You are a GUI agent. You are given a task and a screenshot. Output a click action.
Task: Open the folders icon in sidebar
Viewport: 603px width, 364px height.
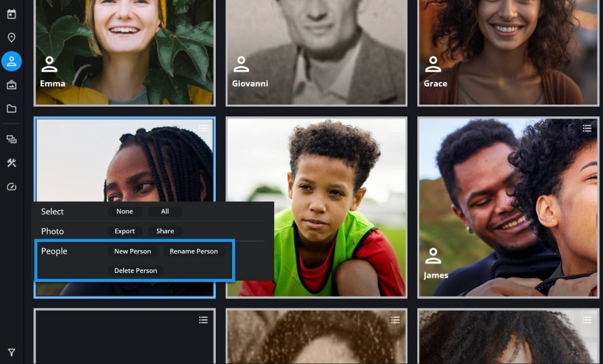(x=11, y=109)
